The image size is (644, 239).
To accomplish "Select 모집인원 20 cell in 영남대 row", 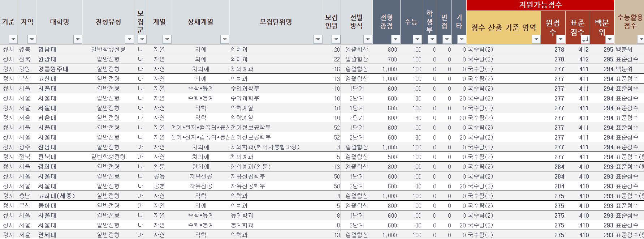I will click(332, 50).
